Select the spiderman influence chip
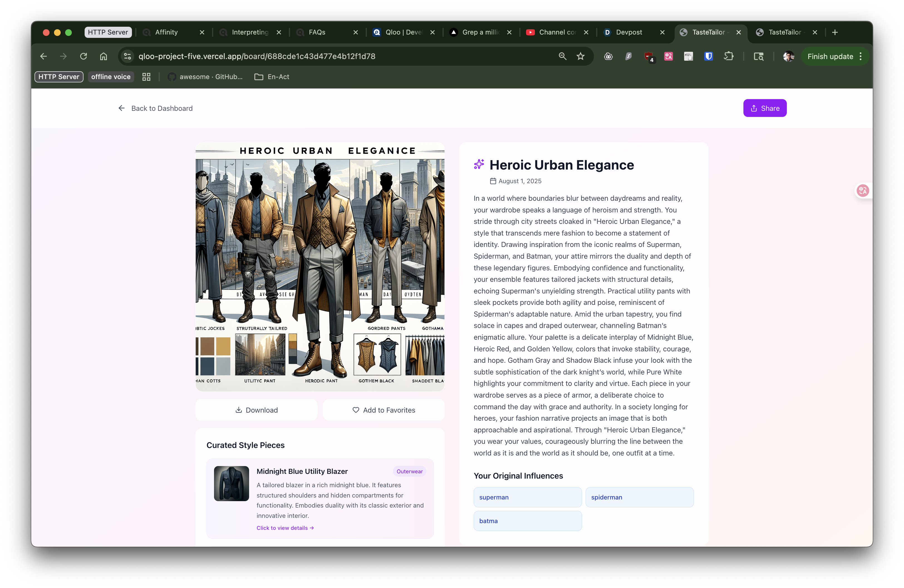The width and height of the screenshot is (904, 588). [639, 497]
